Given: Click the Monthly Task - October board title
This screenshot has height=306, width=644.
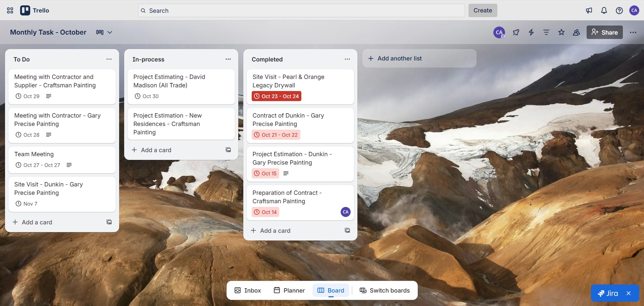Looking at the screenshot, I should point(48,32).
